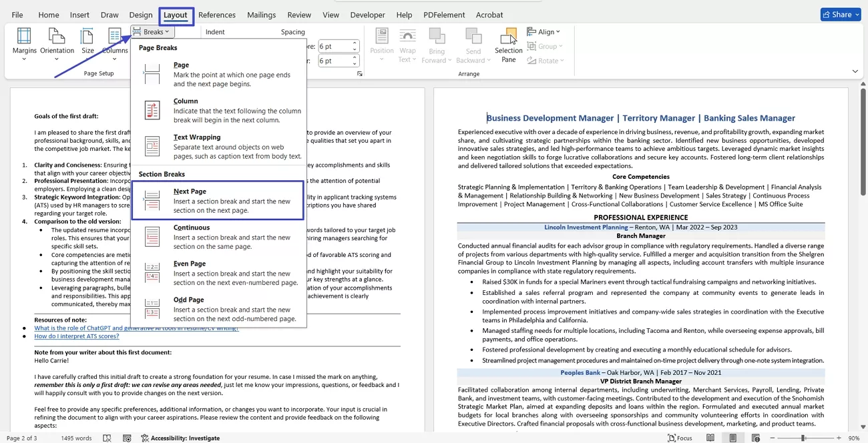Click the Rotate objects icon
868x443 pixels.
(x=546, y=60)
